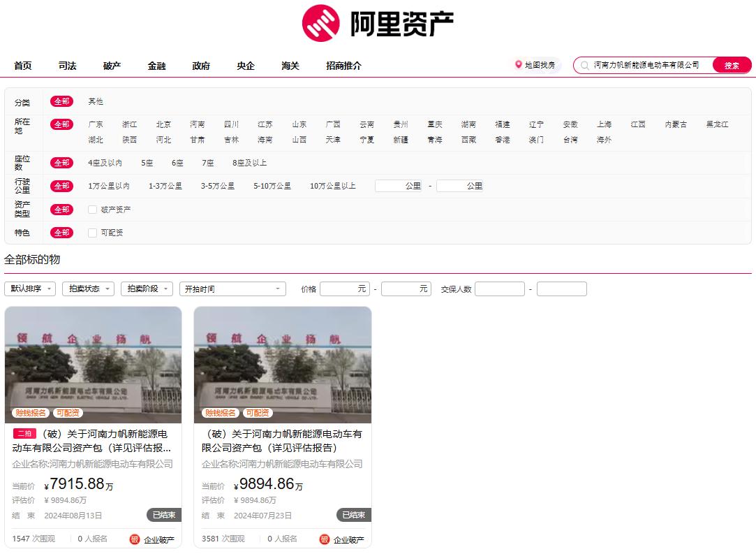Image resolution: width=756 pixels, height=554 pixels.
Task: Open the 默认排序 dropdown
Action: [x=30, y=289]
